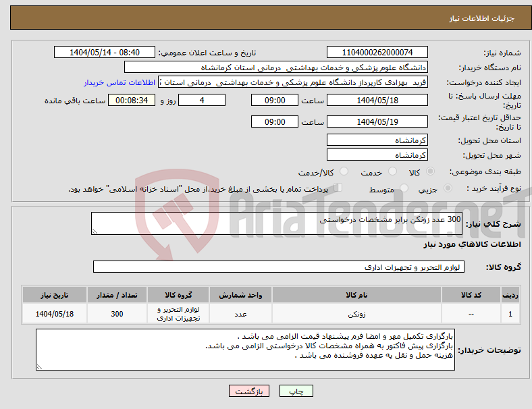Image resolution: width=532 pixels, height=409 pixels.
Task: Click the واحد شمارش column header
Action: click(x=240, y=295)
